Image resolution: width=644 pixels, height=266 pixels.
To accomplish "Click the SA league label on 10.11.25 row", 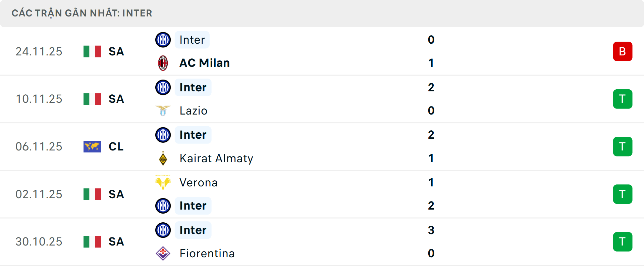I will (116, 99).
